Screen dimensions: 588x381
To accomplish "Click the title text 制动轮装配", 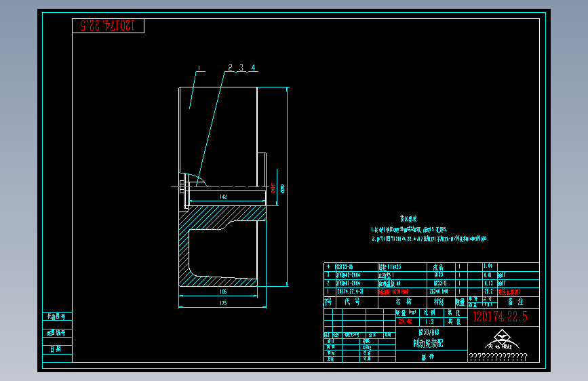I will pos(428,343).
